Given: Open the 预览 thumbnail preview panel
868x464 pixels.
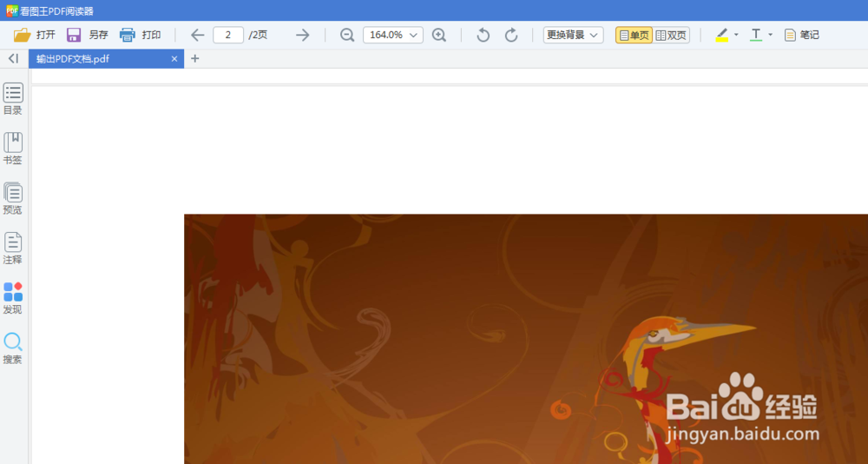Looking at the screenshot, I should tap(13, 198).
